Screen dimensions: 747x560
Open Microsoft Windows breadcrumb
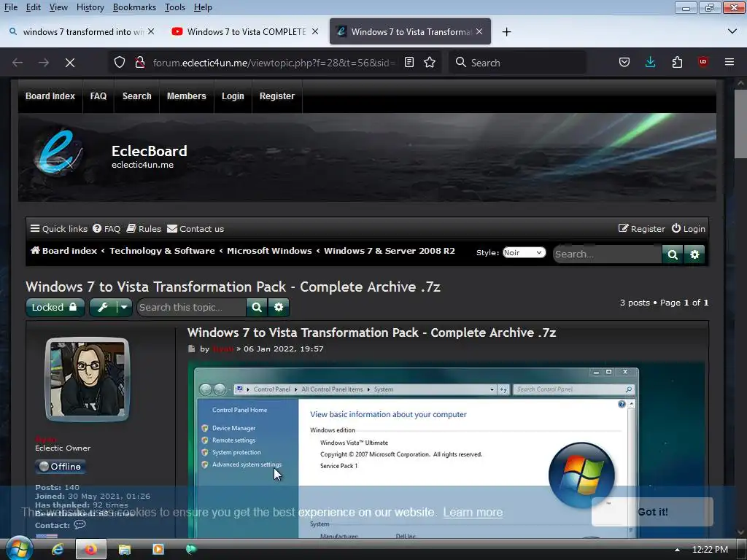coord(269,251)
